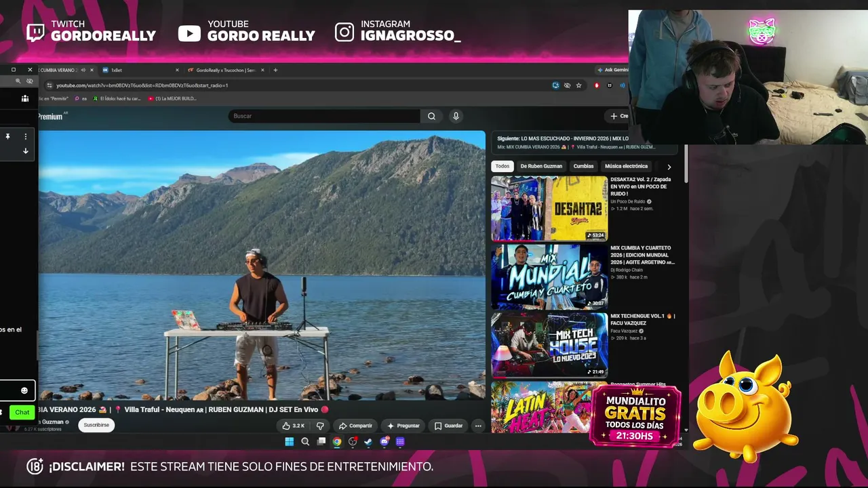868x488 pixels.
Task: Click the people icon in left panel
Action: (25, 98)
